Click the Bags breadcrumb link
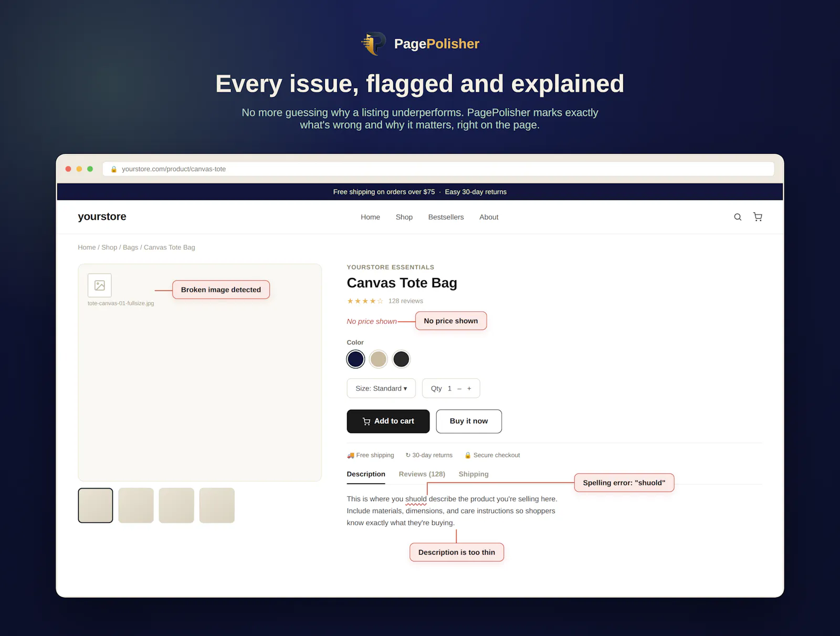Viewport: 840px width, 636px height. tap(130, 248)
